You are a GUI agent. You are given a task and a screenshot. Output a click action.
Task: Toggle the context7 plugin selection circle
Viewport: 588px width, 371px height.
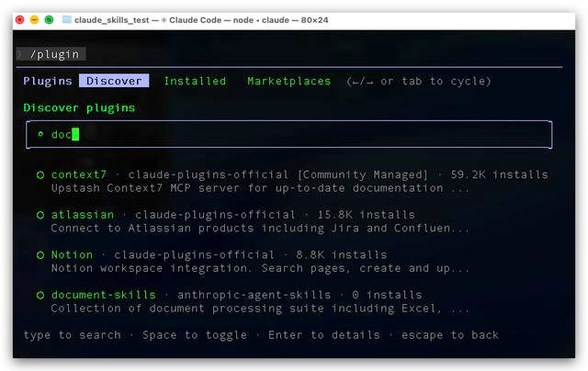[x=40, y=174]
